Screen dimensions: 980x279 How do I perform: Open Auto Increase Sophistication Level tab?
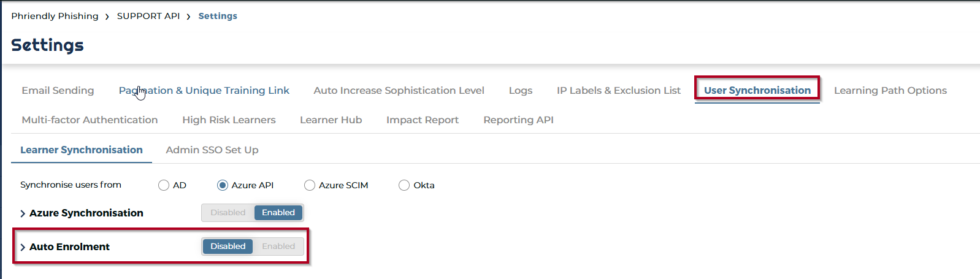(x=399, y=90)
